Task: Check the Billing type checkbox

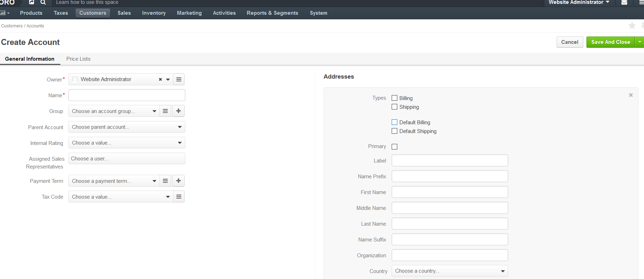Action: pyautogui.click(x=394, y=98)
